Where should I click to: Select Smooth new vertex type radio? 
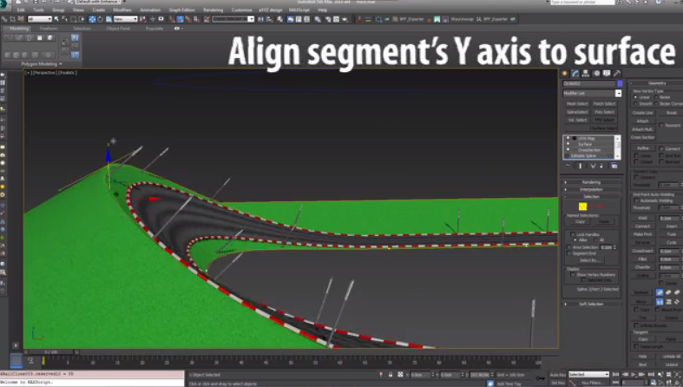click(x=636, y=104)
